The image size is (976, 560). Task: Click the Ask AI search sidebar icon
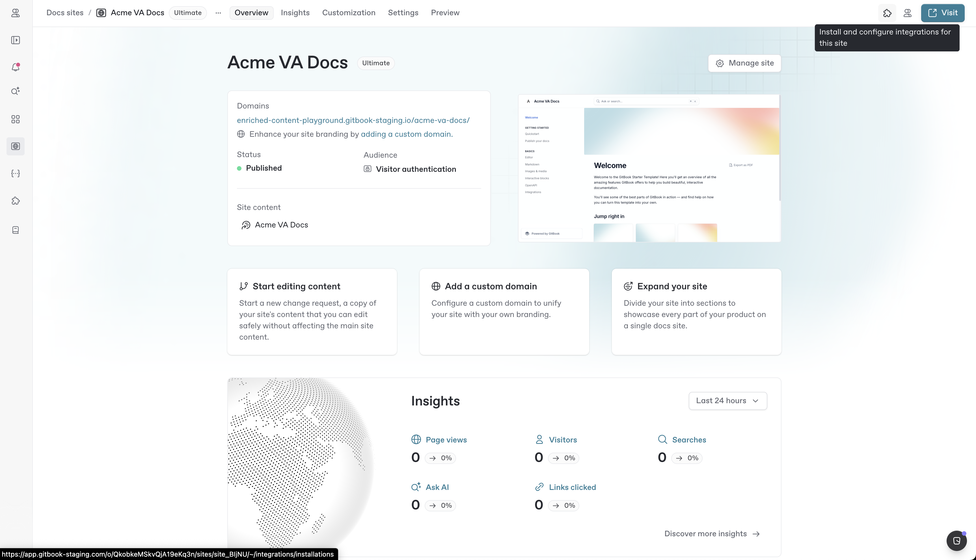click(15, 91)
